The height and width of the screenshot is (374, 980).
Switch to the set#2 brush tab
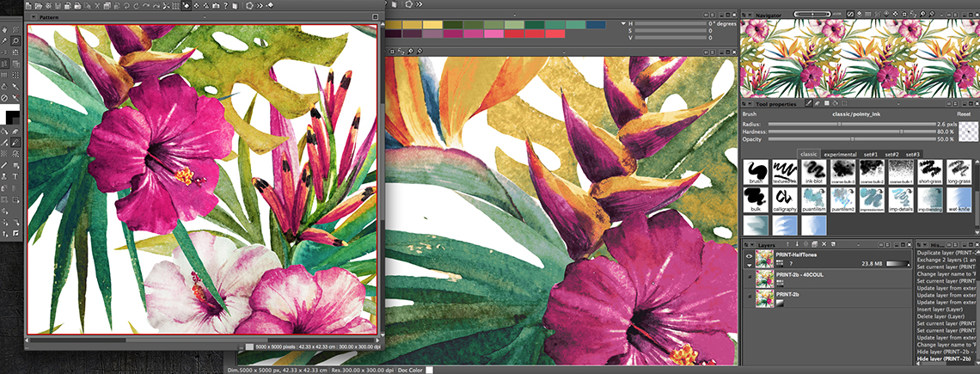891,155
